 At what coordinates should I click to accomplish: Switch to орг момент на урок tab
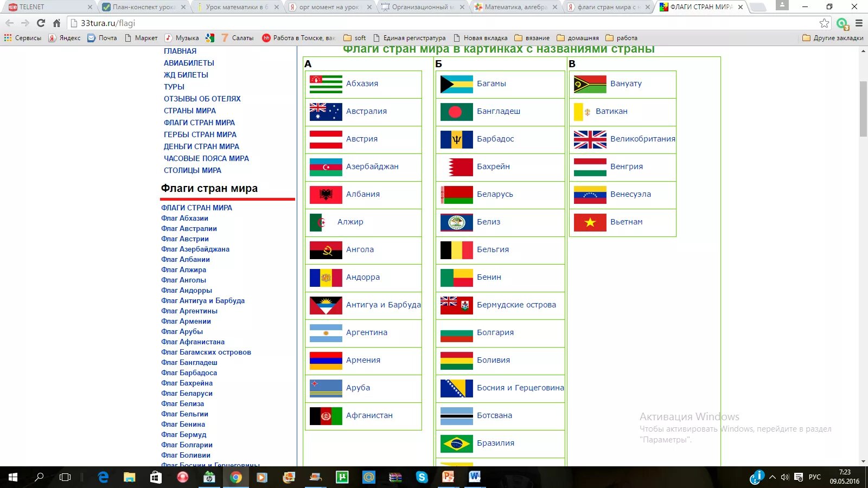330,7
